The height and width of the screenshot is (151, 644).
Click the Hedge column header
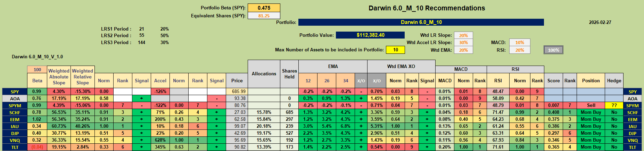tap(614, 81)
